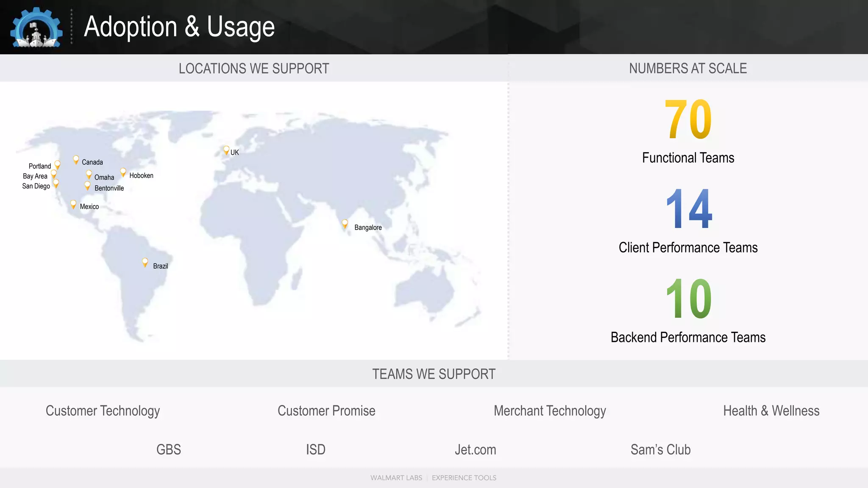
Task: Click the 'LOCATIONS WE SUPPORT' heading
Action: (254, 68)
